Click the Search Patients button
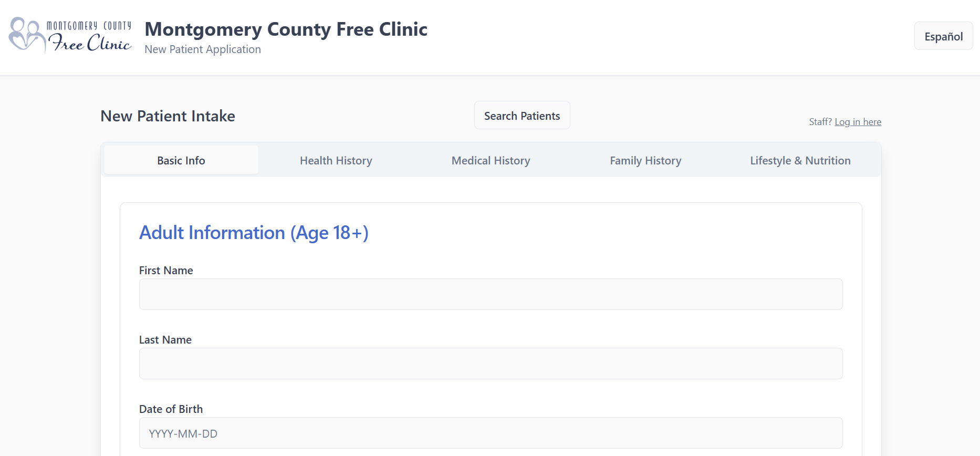Screen dimensions: 980x456 click(x=522, y=115)
